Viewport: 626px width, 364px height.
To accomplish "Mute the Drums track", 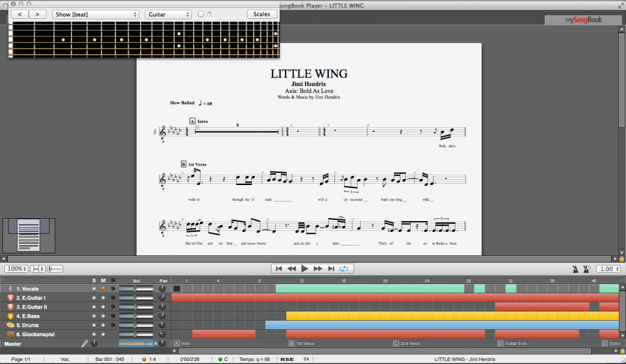I will (103, 325).
